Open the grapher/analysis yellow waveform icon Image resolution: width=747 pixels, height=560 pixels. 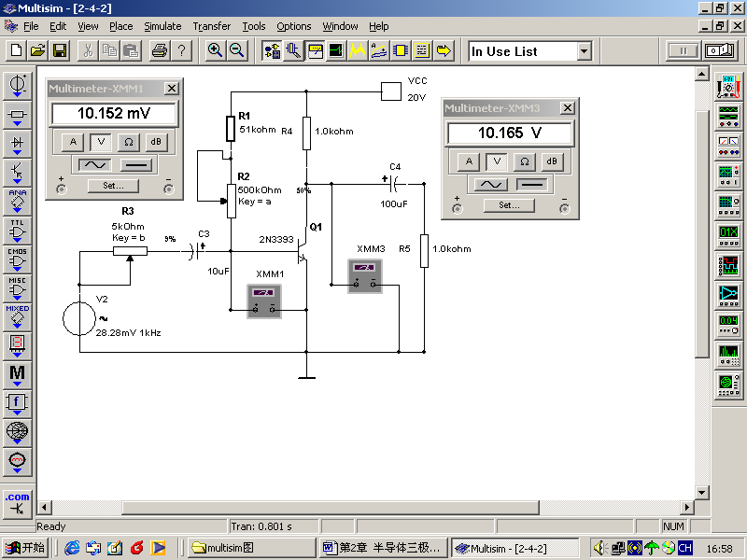[x=358, y=50]
